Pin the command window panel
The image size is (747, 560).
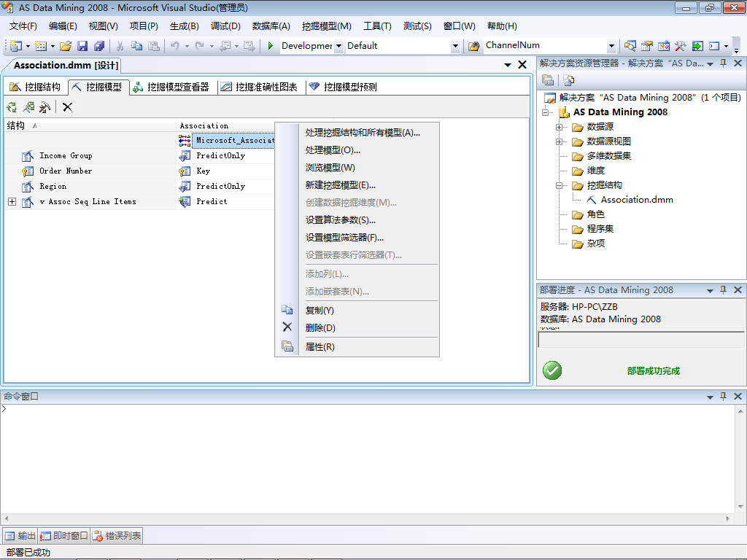(723, 396)
